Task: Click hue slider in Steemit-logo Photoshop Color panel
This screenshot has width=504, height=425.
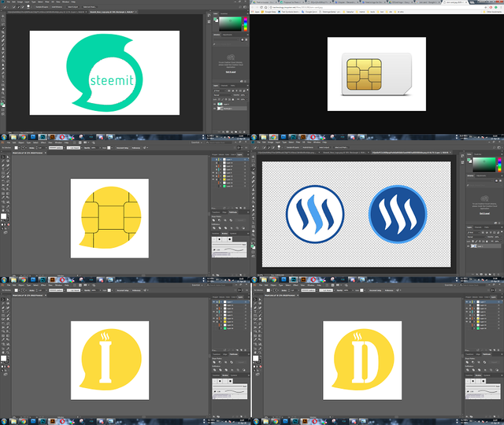Action: (x=246, y=24)
